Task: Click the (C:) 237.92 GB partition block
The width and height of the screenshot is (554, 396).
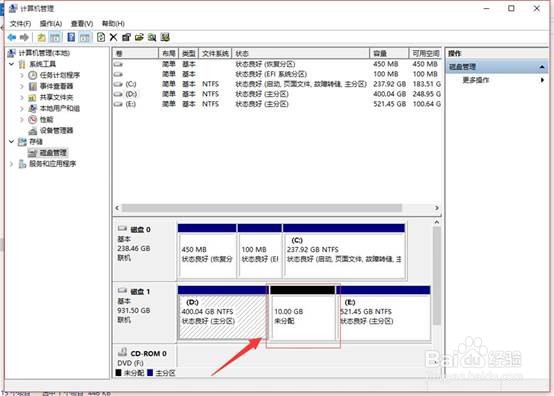Action: 344,250
